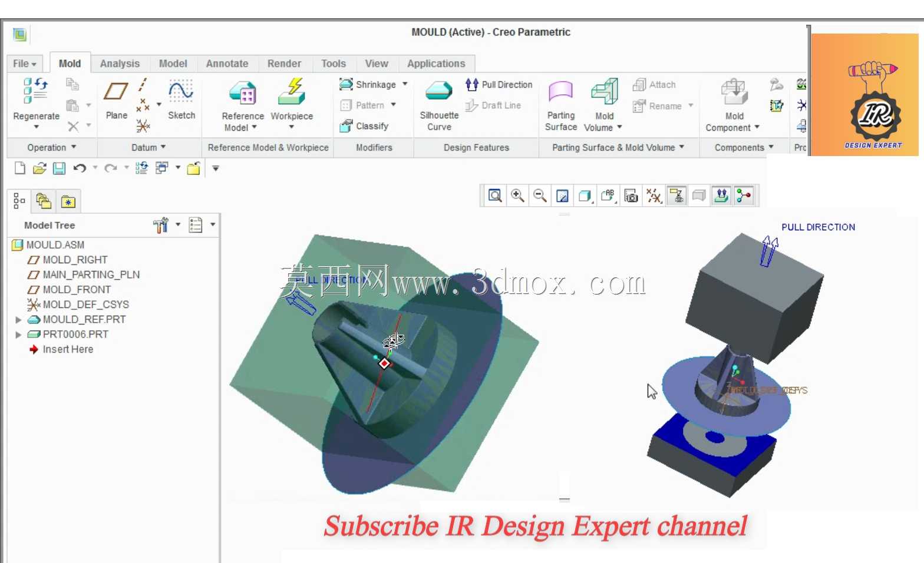This screenshot has width=924, height=563.
Task: Open the Reference Model dropdown arrow
Action: pos(255,127)
